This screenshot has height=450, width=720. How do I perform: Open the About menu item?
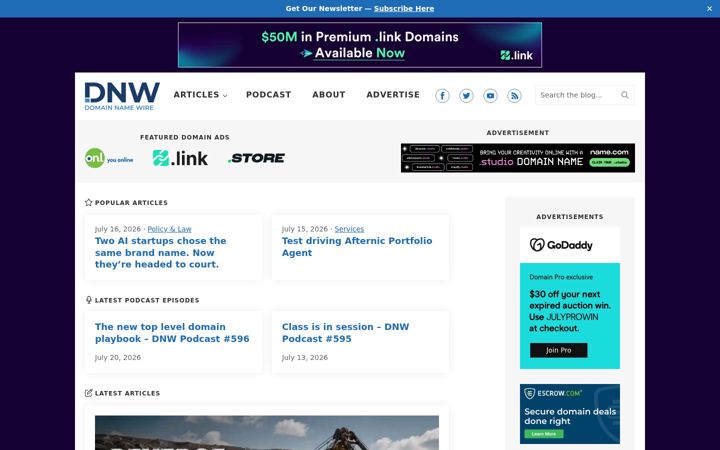(329, 95)
